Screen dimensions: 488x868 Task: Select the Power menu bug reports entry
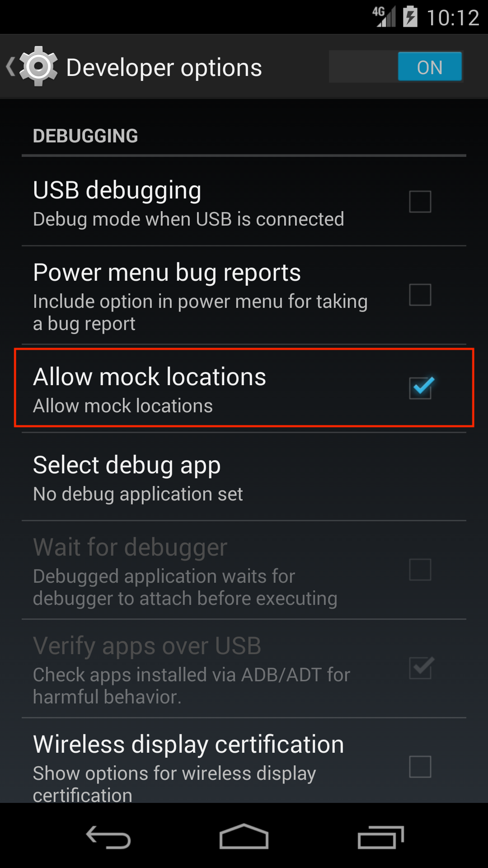point(244,295)
